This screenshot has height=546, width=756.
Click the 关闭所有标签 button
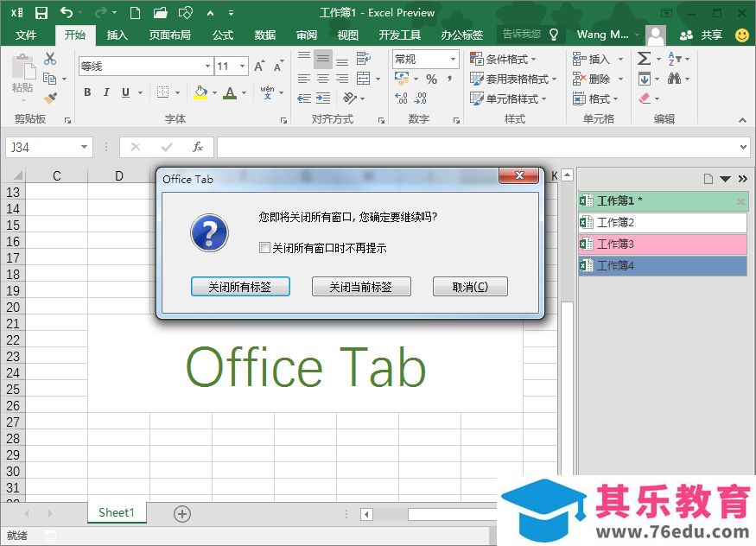tap(240, 287)
